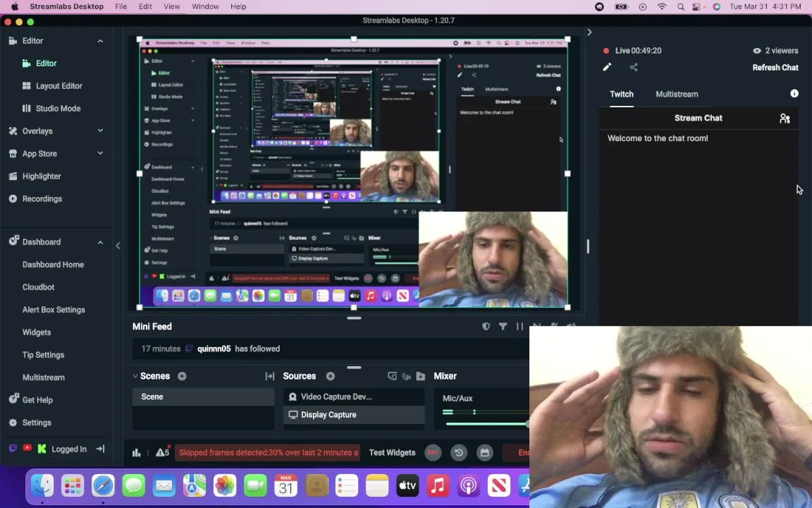
Task: Switch to the Multistream chat tab
Action: [677, 95]
